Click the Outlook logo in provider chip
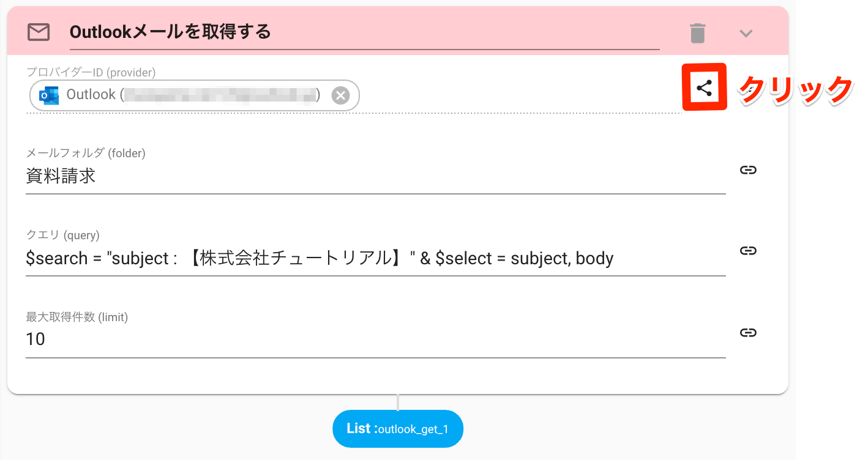This screenshot has height=460, width=868. coord(49,95)
